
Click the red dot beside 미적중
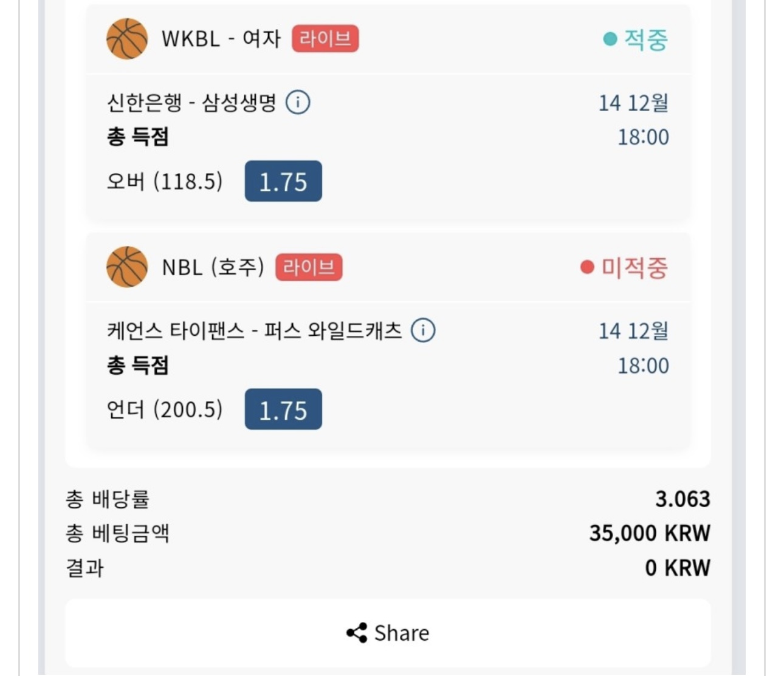click(586, 267)
